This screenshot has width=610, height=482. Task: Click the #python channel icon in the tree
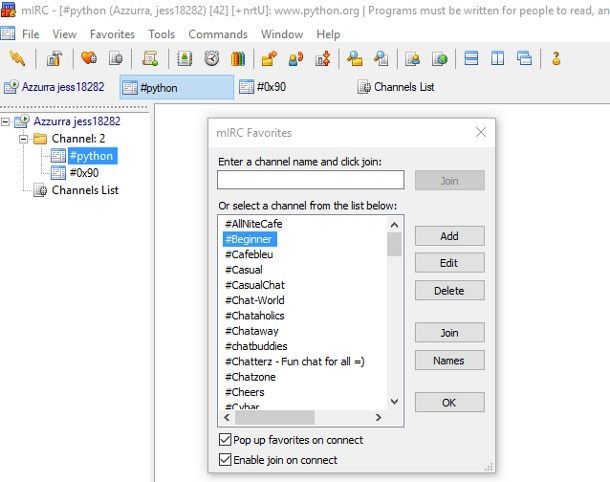tap(58, 156)
